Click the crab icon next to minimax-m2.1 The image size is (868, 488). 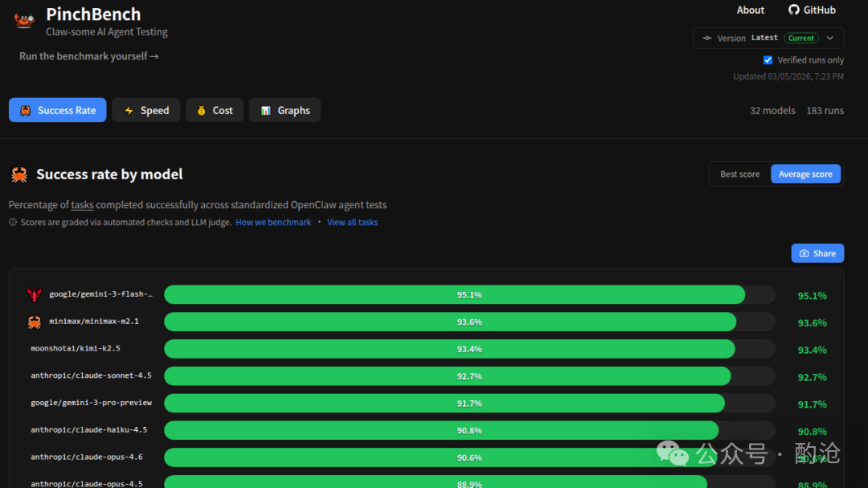(35, 322)
